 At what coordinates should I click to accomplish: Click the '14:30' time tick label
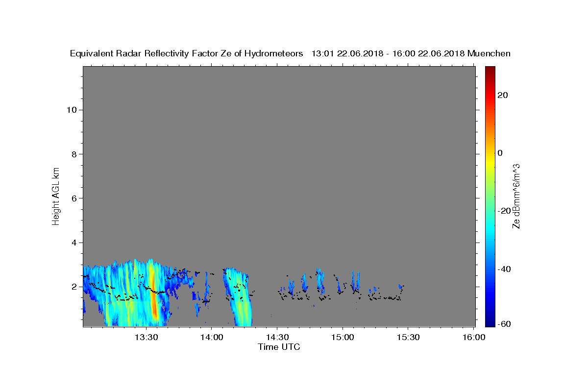tap(277, 337)
